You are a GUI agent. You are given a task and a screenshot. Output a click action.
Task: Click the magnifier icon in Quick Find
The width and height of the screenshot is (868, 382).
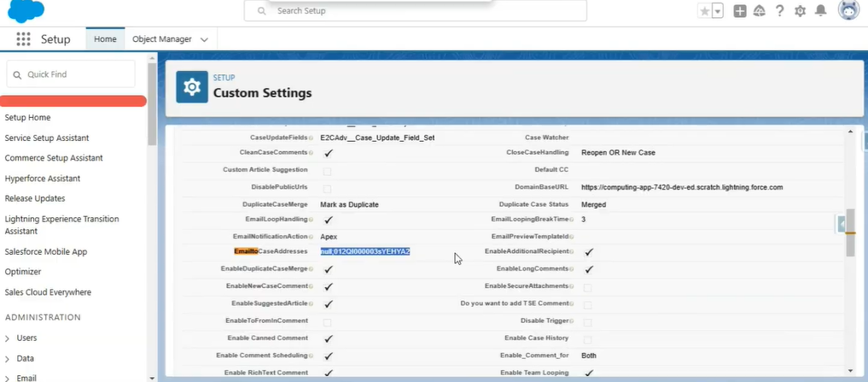[x=17, y=74]
